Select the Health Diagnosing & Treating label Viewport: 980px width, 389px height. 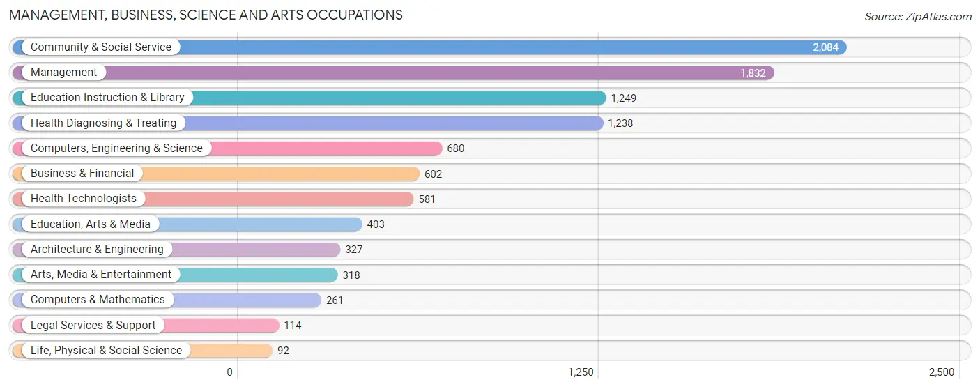click(x=104, y=123)
